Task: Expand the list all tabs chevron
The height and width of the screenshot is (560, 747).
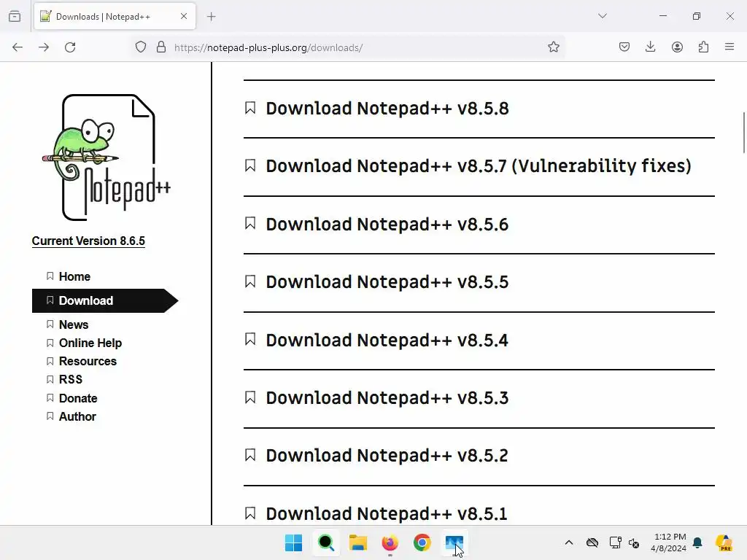Action: pos(602,16)
